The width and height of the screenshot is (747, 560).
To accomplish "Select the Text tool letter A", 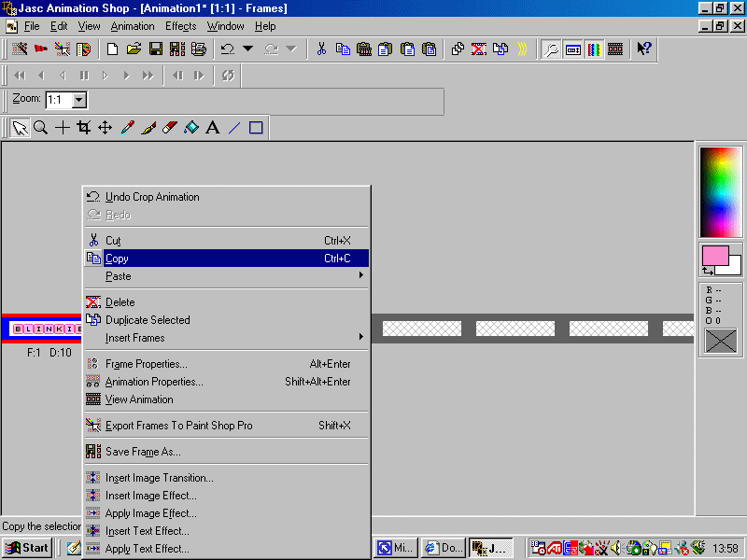I will click(x=213, y=128).
